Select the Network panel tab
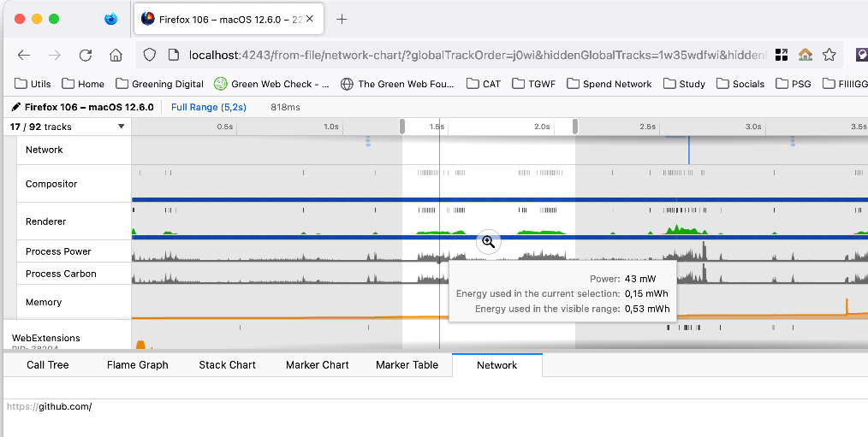Image resolution: width=868 pixels, height=437 pixels. click(x=497, y=365)
